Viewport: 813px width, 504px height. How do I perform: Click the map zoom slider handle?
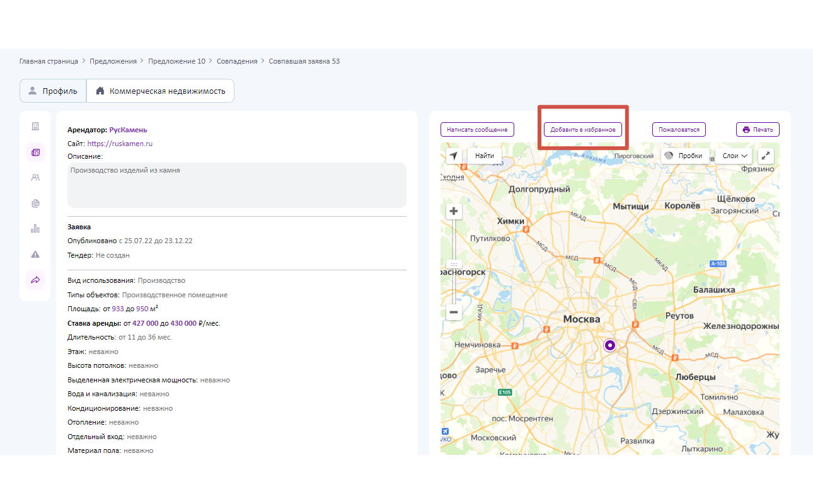[x=454, y=264]
